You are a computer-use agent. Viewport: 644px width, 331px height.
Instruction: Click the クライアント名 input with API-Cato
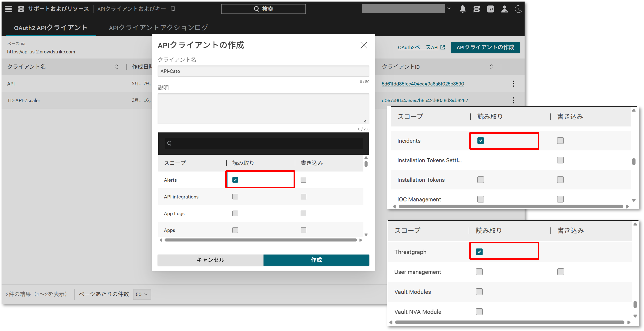pyautogui.click(x=263, y=71)
